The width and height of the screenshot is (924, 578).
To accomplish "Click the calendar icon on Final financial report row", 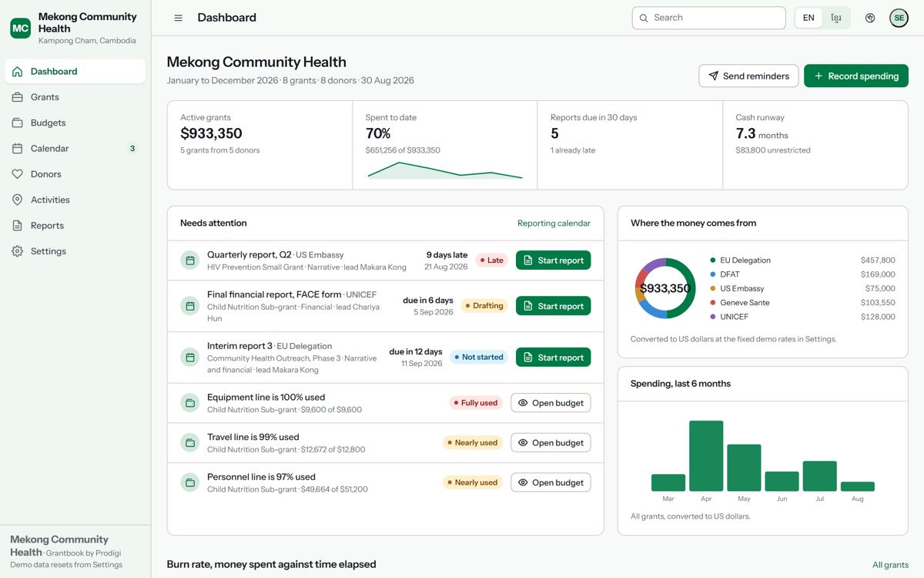I will click(190, 306).
